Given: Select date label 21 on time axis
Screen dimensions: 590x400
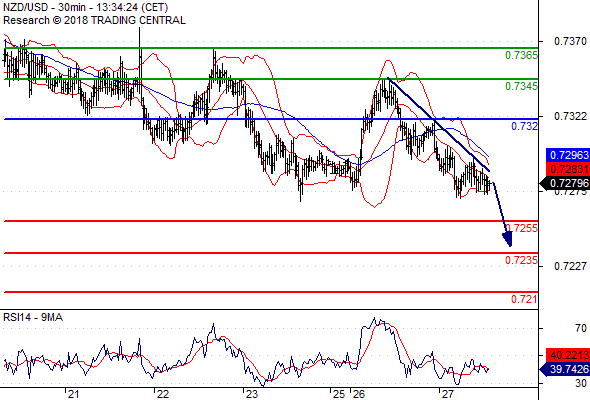Looking at the screenshot, I should point(73,394).
